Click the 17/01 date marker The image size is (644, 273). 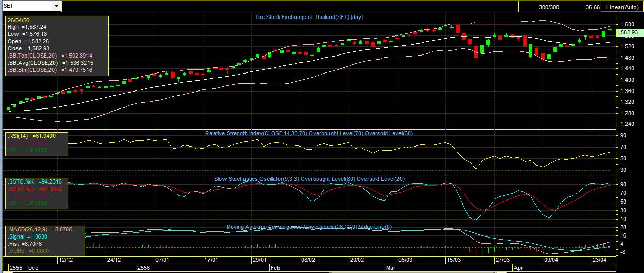(210, 260)
